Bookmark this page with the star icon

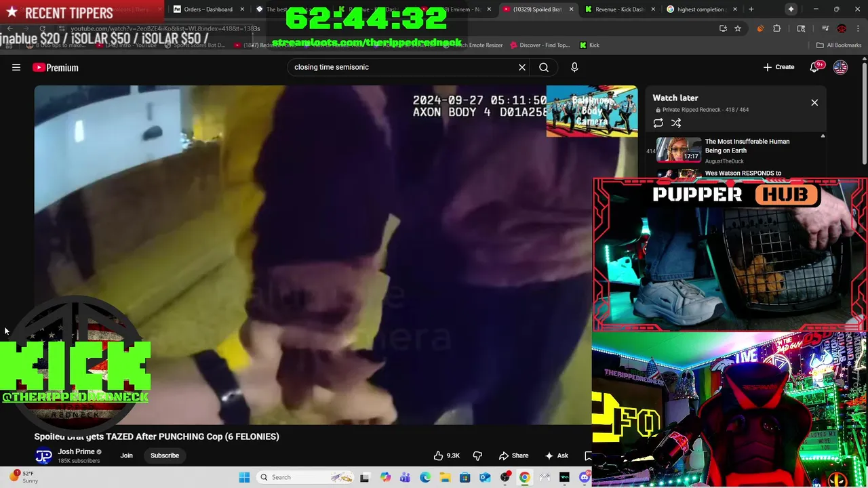point(738,28)
